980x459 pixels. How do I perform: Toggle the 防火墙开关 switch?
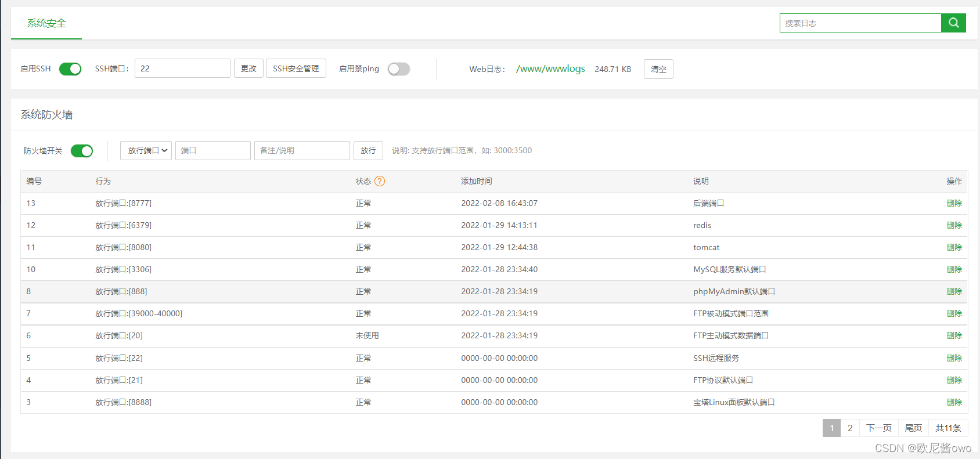[82, 151]
